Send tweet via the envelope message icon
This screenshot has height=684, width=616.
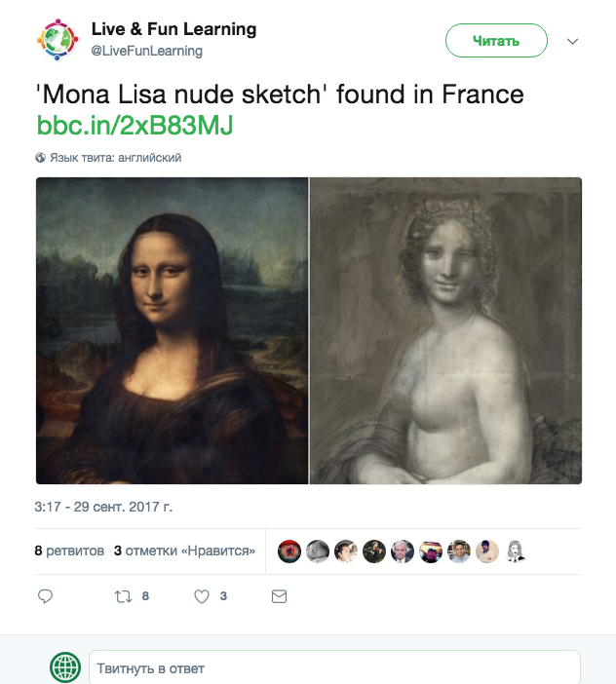[279, 596]
